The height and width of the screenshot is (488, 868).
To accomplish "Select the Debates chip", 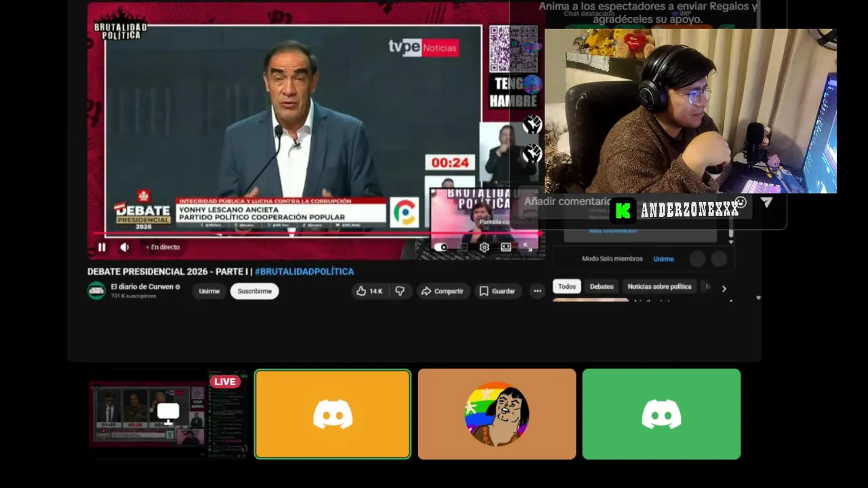I will [x=601, y=287].
